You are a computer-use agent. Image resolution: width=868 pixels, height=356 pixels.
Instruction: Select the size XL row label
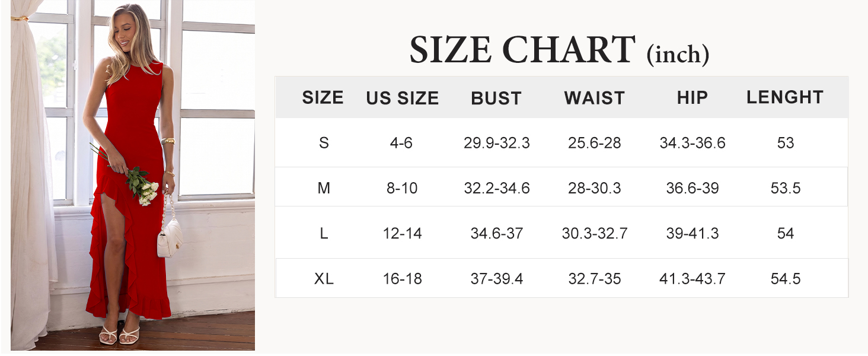(324, 278)
